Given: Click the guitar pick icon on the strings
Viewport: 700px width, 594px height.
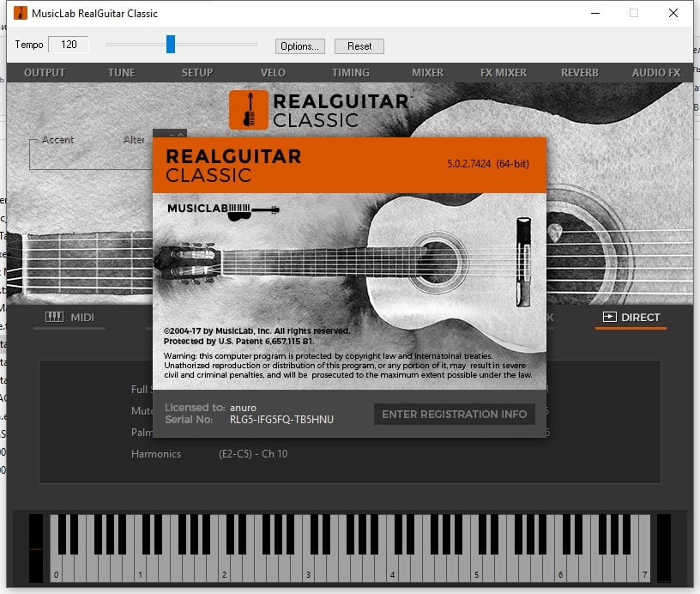Looking at the screenshot, I should coord(555,233).
